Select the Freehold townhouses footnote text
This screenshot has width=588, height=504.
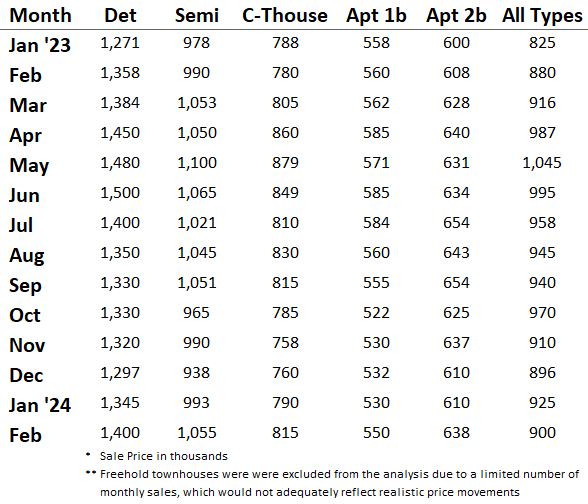(x=339, y=483)
